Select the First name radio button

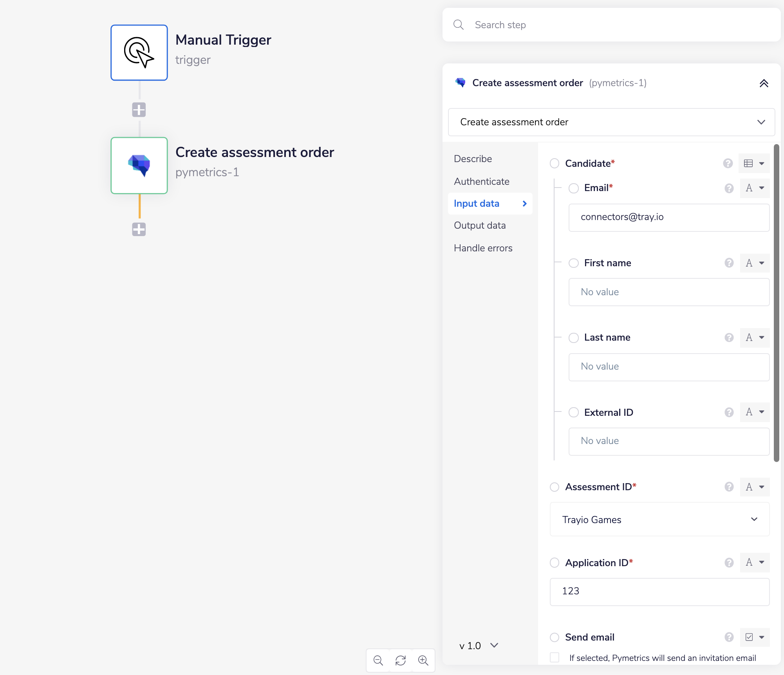pos(573,263)
